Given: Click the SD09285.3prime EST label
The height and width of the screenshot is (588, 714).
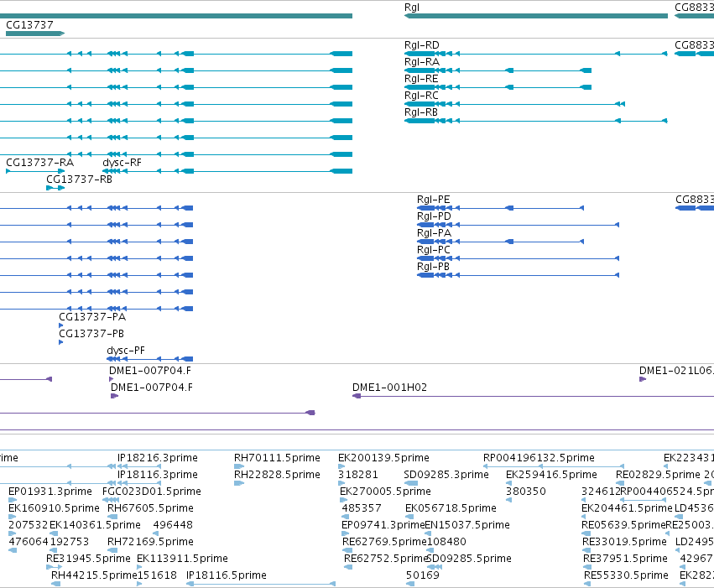Looking at the screenshot, I should click(446, 475).
